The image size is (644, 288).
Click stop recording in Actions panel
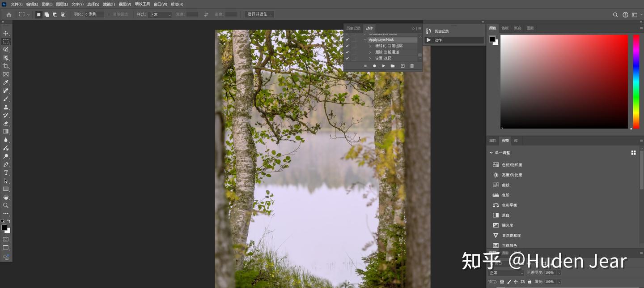coord(365,66)
